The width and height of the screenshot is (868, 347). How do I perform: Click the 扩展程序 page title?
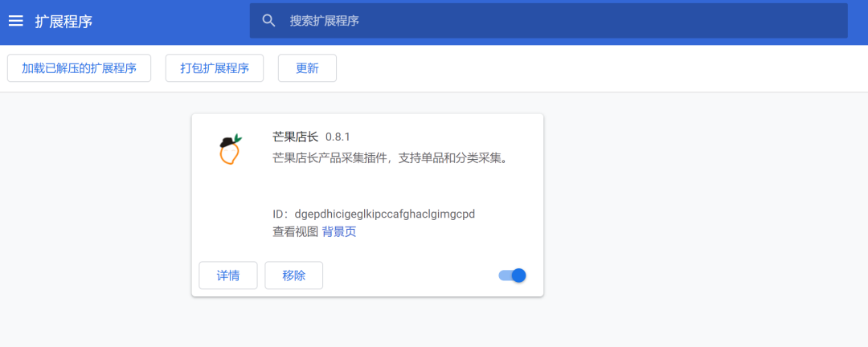coord(63,21)
